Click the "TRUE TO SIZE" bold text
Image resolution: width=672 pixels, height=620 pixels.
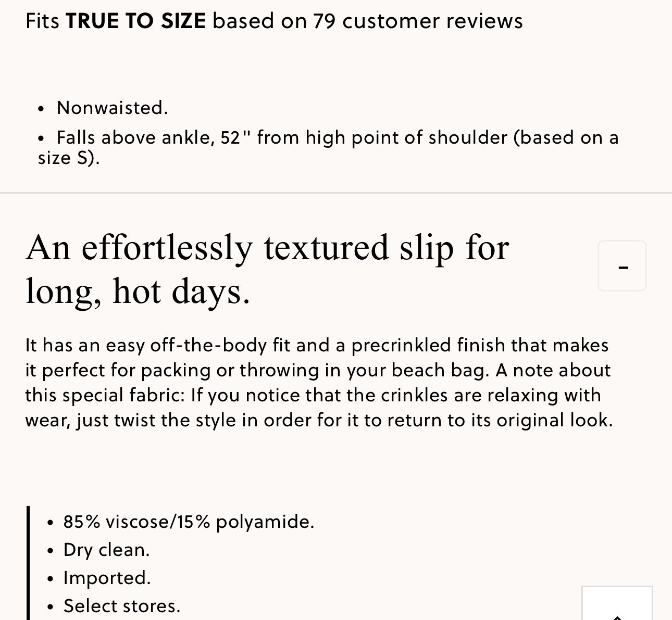click(136, 21)
